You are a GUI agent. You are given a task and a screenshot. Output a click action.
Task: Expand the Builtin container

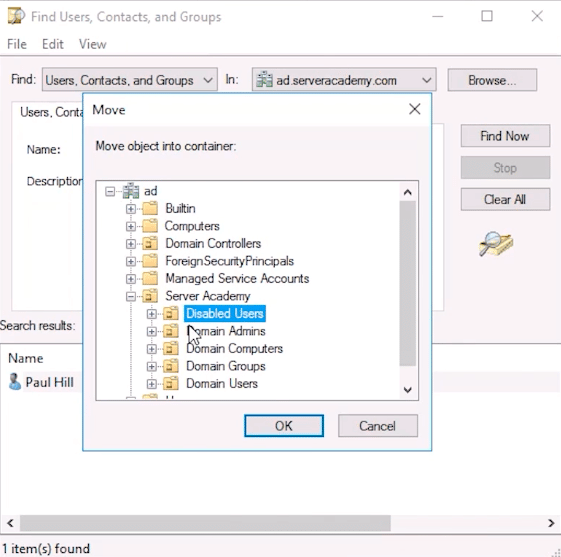pos(131,209)
